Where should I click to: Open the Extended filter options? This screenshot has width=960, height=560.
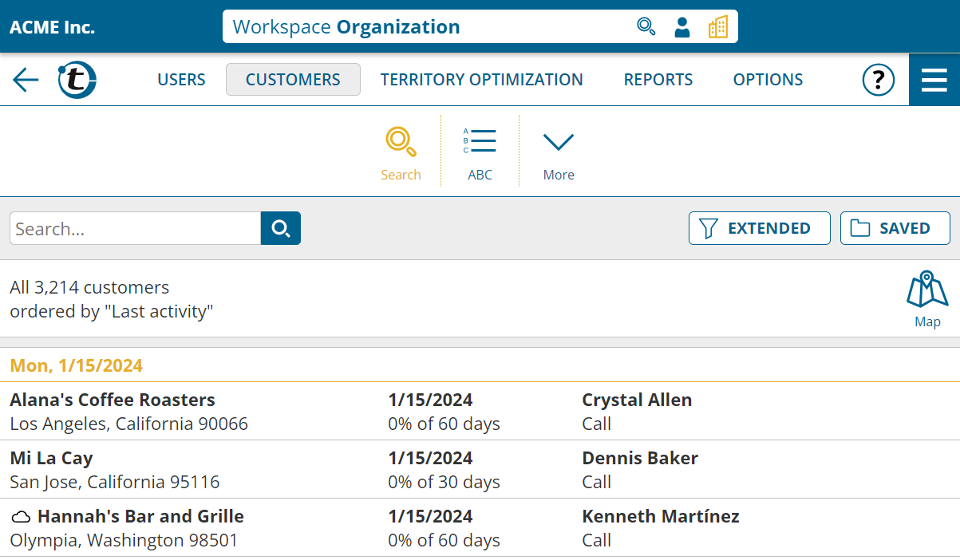(x=759, y=228)
